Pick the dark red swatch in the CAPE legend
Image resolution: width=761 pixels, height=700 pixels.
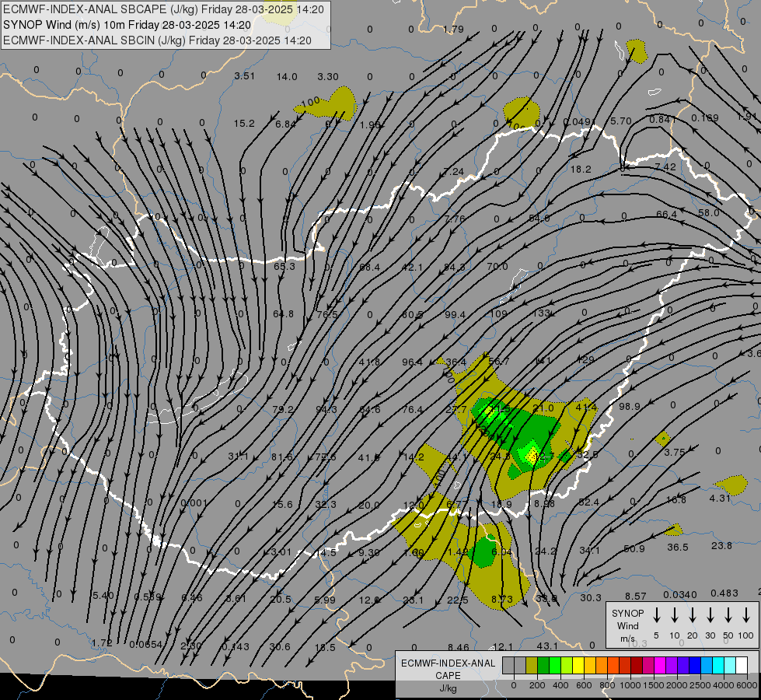(x=637, y=665)
